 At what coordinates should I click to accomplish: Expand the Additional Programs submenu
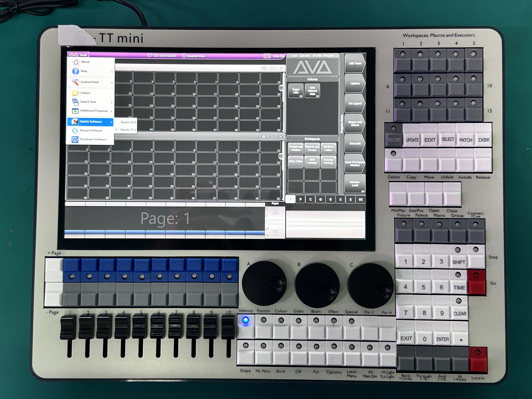tap(94, 111)
